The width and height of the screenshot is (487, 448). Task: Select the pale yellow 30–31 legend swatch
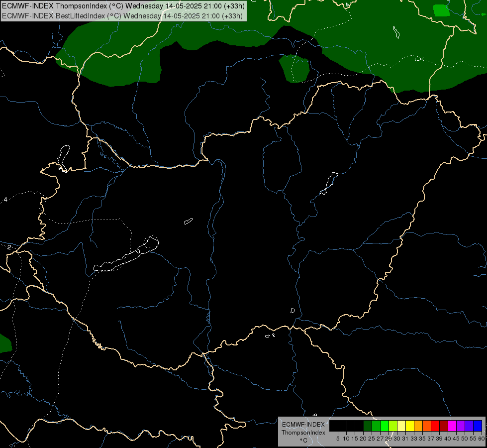point(401,426)
